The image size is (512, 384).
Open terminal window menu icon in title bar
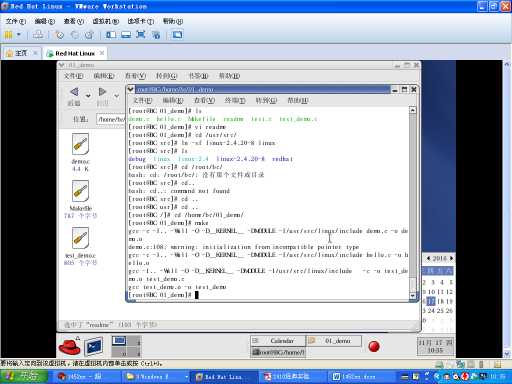[x=131, y=89]
